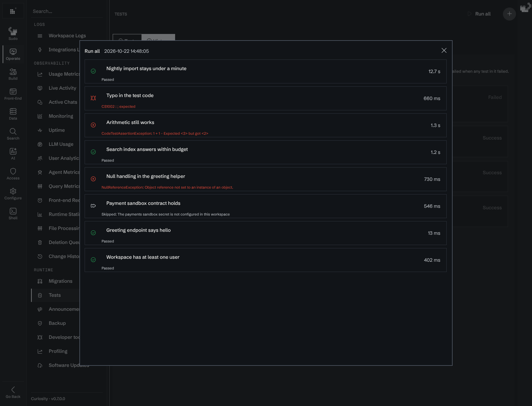Click the failed icon on Arithmetic still works

(93, 125)
